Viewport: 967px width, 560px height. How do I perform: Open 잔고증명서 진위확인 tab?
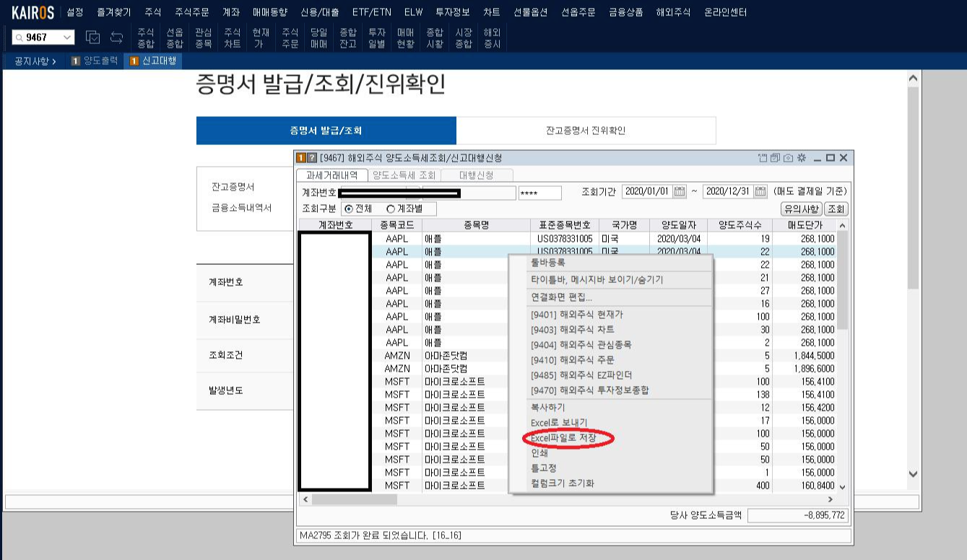(586, 131)
